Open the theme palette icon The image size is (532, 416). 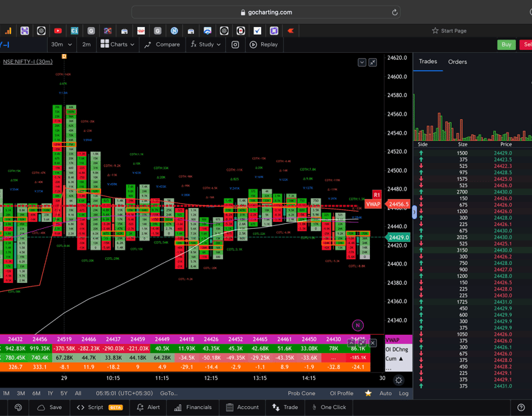(x=18, y=407)
